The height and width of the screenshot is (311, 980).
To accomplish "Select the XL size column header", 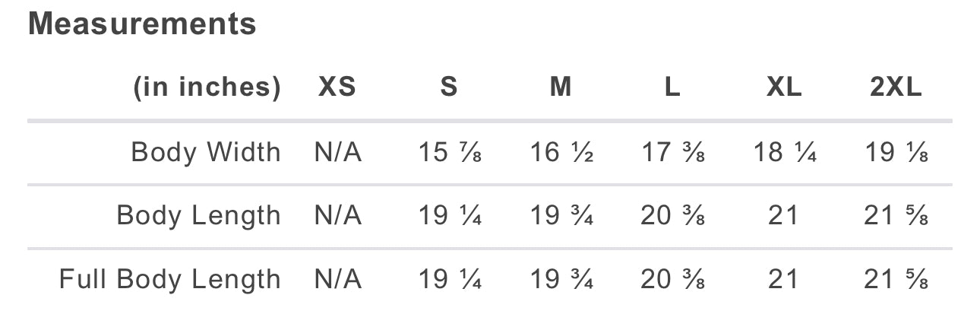I will pyautogui.click(x=784, y=87).
